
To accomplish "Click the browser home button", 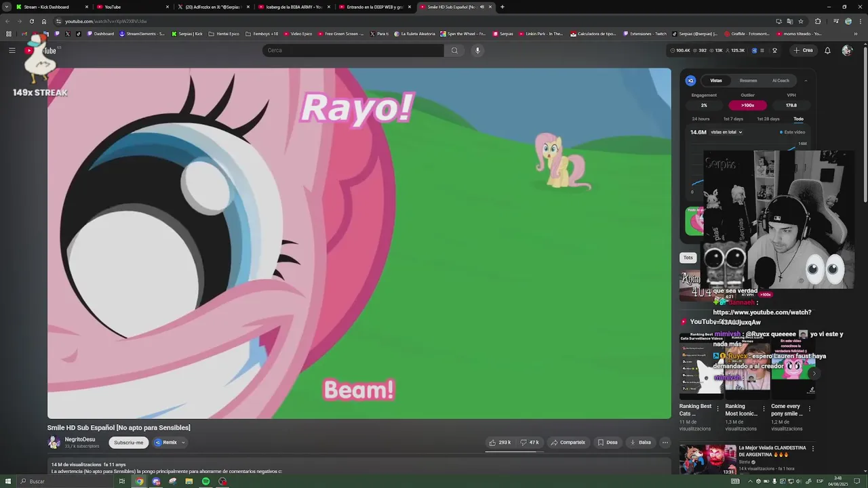I will point(44,21).
